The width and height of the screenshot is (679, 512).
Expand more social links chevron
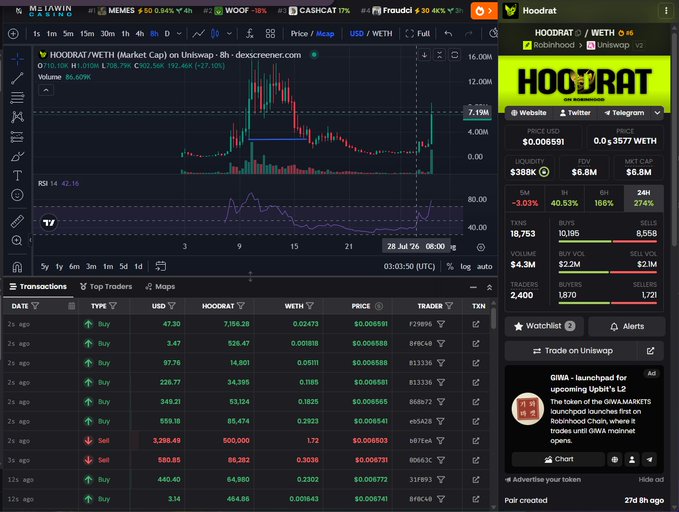click(x=657, y=113)
